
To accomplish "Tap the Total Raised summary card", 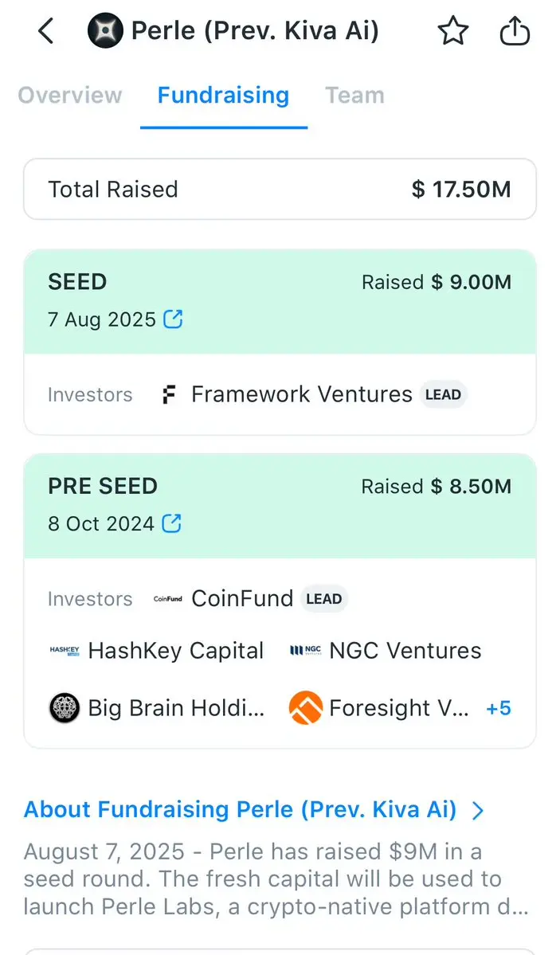I will click(280, 190).
